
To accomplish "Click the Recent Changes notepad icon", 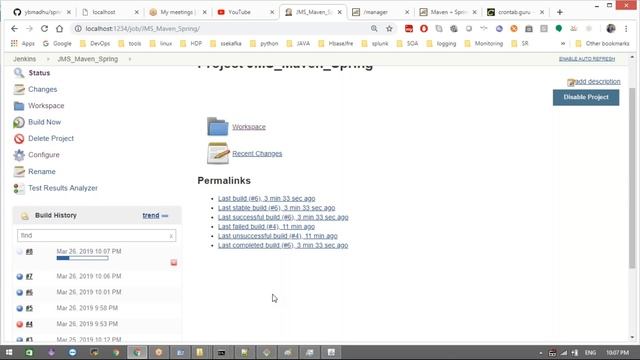I will click(x=218, y=153).
